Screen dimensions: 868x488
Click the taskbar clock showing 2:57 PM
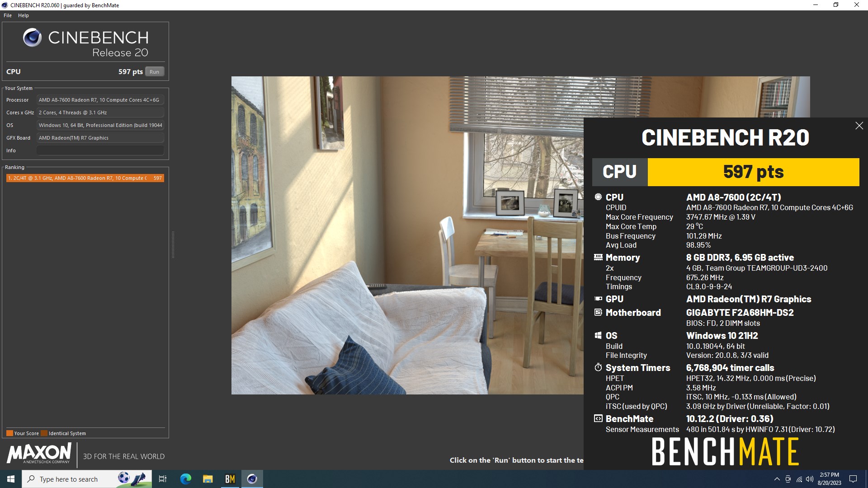click(829, 479)
